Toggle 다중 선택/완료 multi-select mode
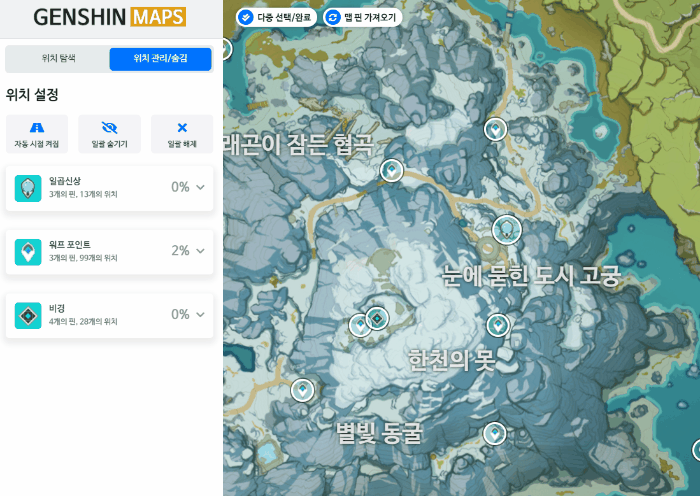The height and width of the screenshot is (496, 700). 276,17
